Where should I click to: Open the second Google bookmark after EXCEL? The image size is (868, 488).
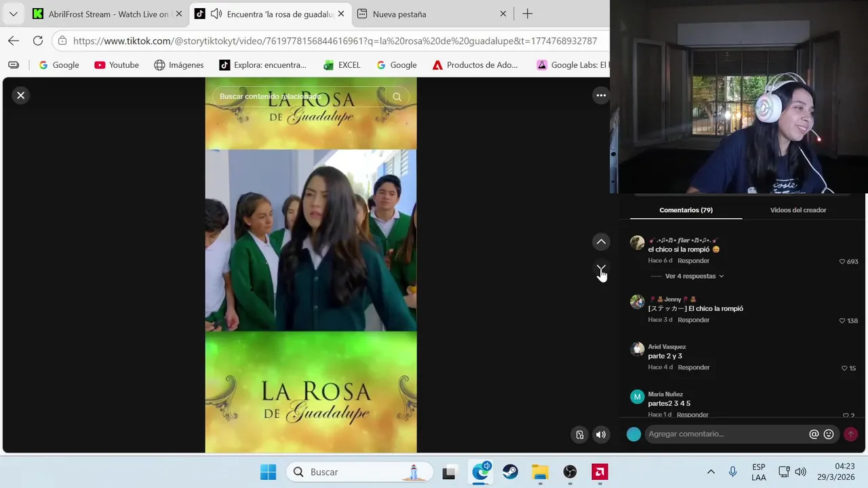point(397,65)
